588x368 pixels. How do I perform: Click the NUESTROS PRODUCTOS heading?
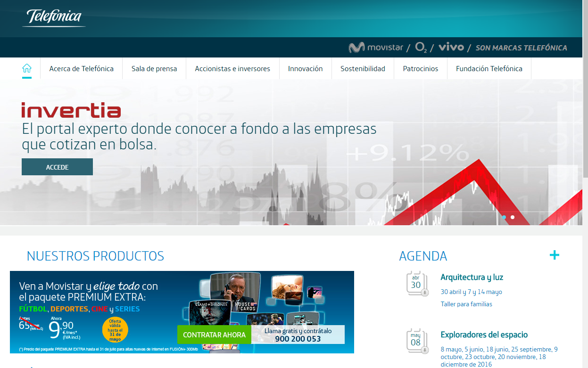[x=95, y=256]
